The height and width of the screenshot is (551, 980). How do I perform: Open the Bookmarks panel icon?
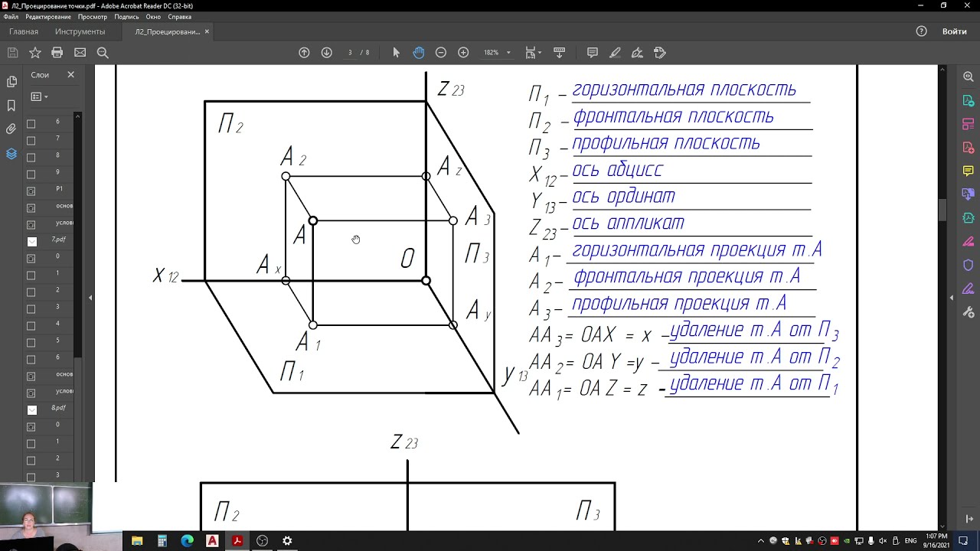point(11,106)
